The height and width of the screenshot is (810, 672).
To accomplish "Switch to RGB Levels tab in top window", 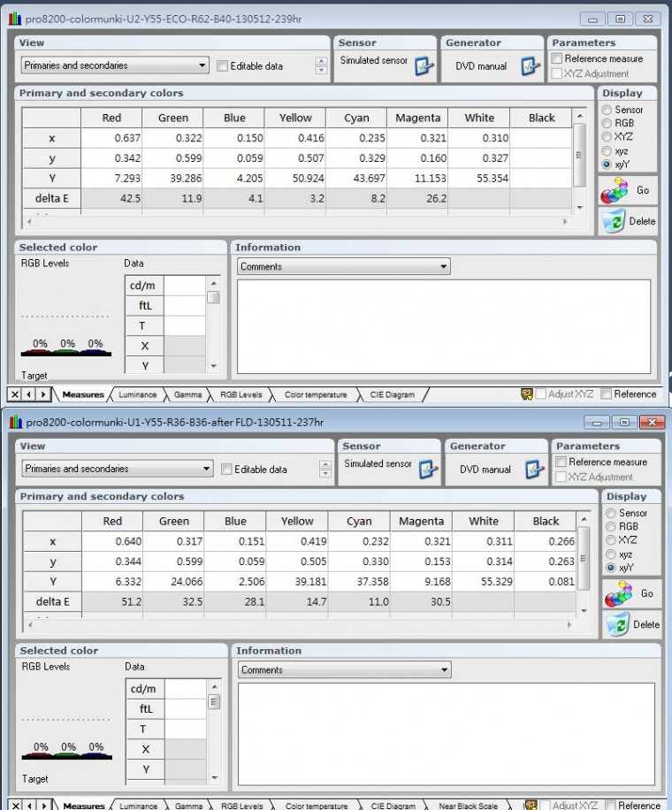I will click(241, 394).
